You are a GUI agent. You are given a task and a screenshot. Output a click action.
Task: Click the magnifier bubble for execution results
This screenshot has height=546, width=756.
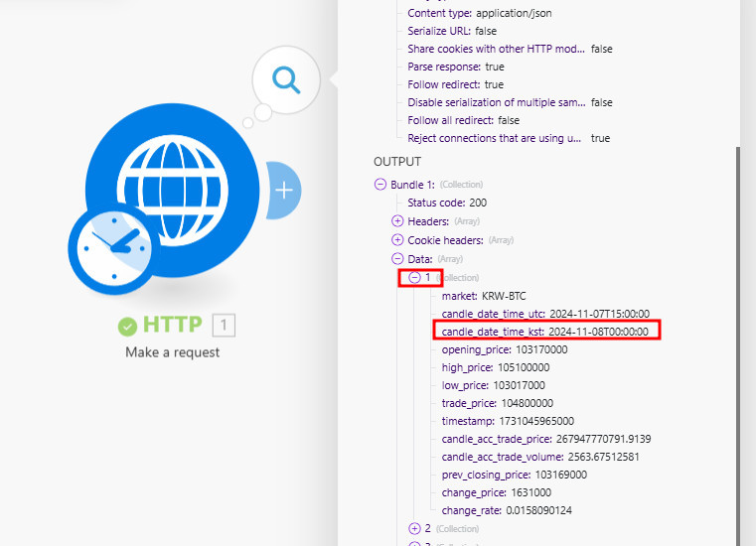point(286,80)
